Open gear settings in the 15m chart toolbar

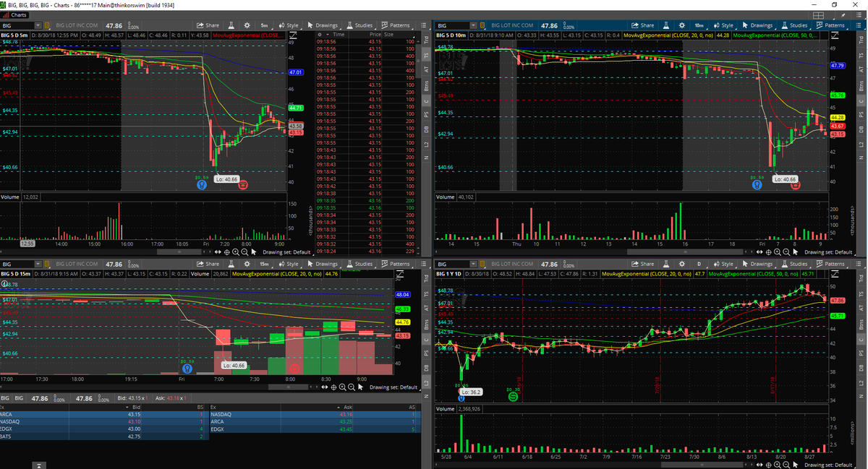click(247, 264)
